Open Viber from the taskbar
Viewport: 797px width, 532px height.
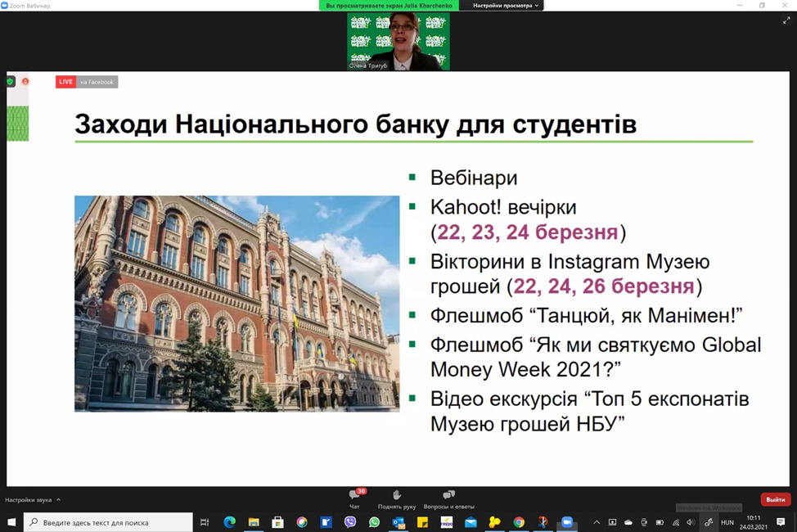pos(350,522)
